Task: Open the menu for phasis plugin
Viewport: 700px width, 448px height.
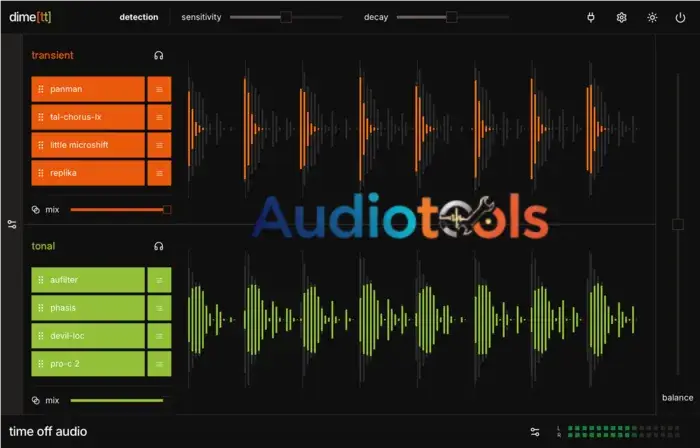Action: pos(159,308)
